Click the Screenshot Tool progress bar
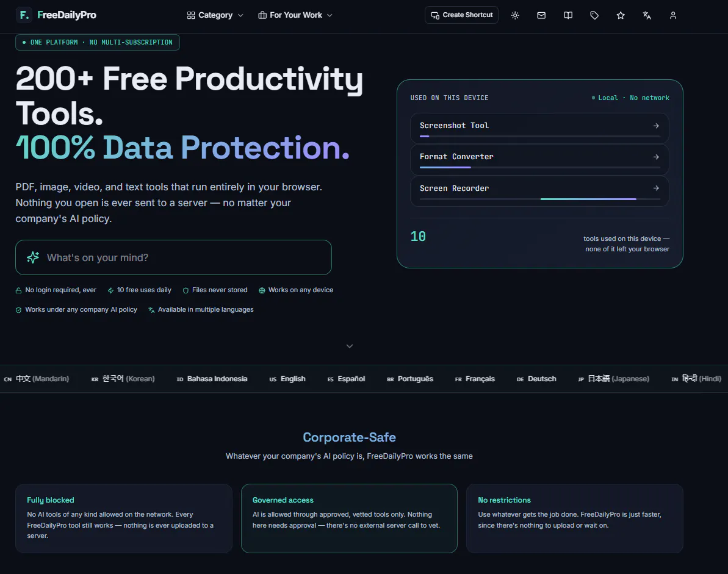728x574 pixels. 539,137
